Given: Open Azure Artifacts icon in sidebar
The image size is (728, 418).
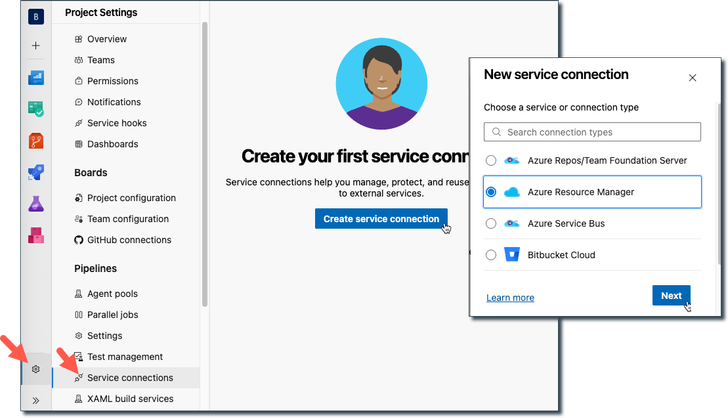Looking at the screenshot, I should [x=36, y=237].
